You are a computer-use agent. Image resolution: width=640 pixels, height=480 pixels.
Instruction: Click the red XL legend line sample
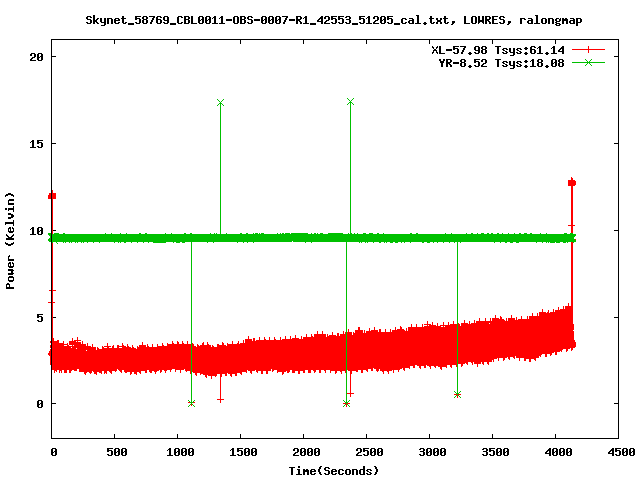point(589,49)
